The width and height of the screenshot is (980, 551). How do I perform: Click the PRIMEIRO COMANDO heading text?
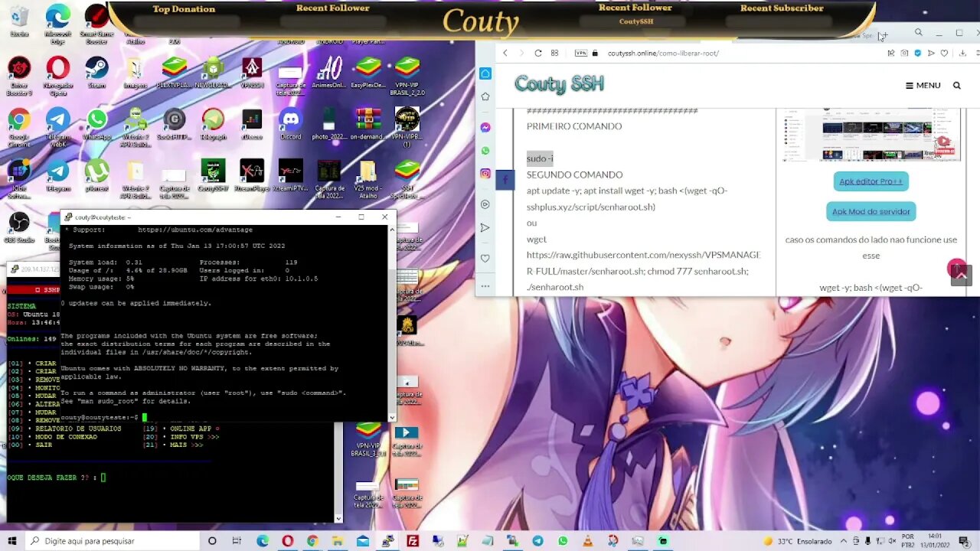pyautogui.click(x=574, y=126)
